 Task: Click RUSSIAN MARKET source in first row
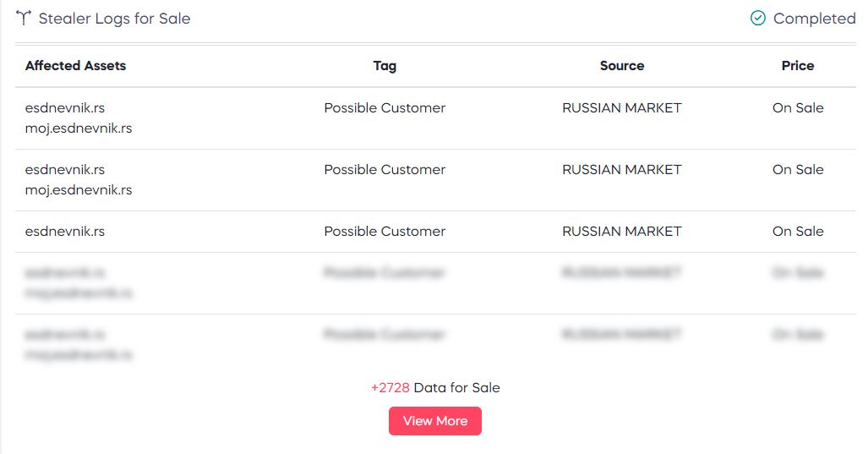pos(622,108)
